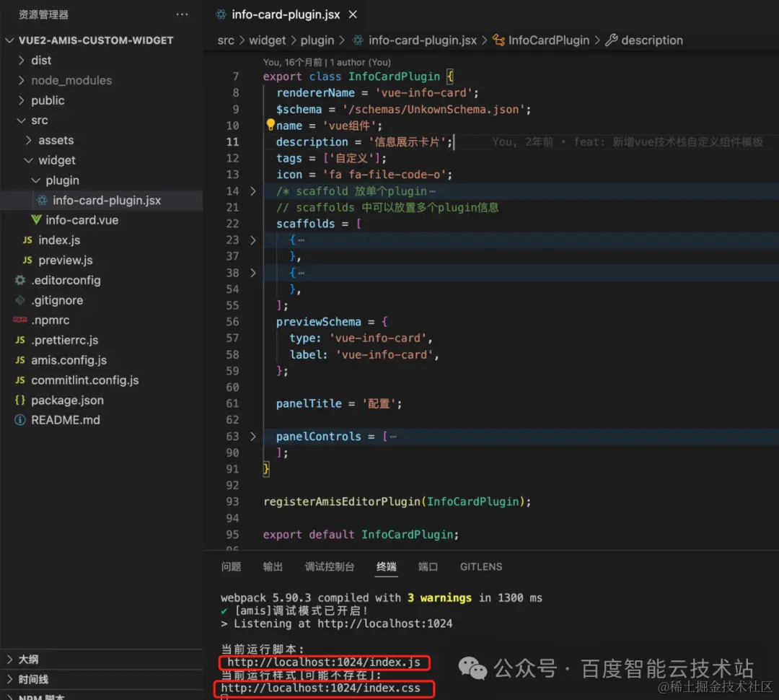Switch to the 输出 panel tab
779x700 pixels.
pyautogui.click(x=273, y=566)
